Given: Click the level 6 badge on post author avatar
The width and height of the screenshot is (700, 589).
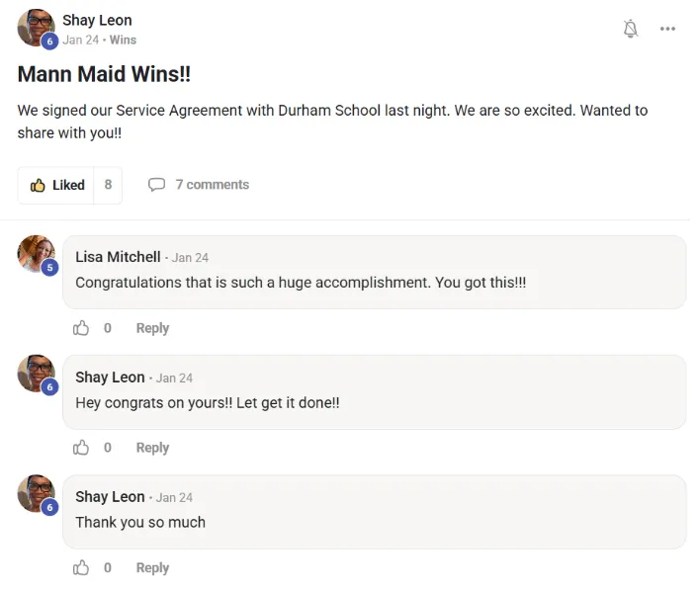Looking at the screenshot, I should (x=49, y=42).
